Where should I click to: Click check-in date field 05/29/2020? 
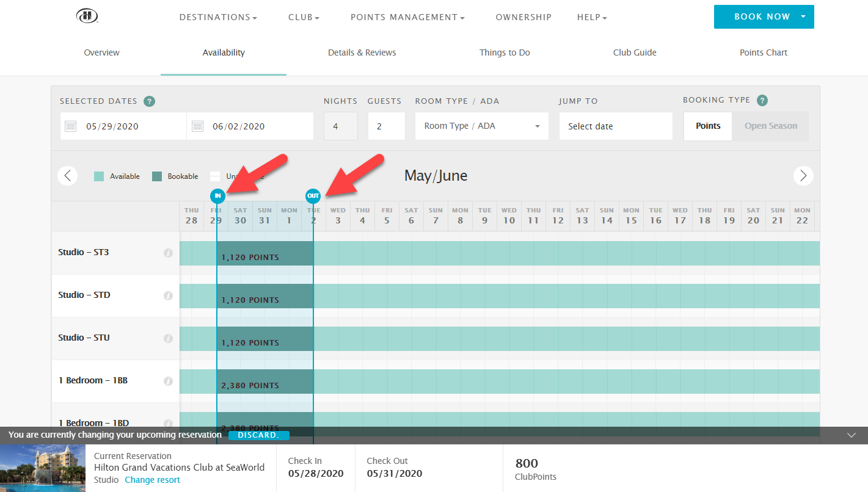(x=123, y=126)
